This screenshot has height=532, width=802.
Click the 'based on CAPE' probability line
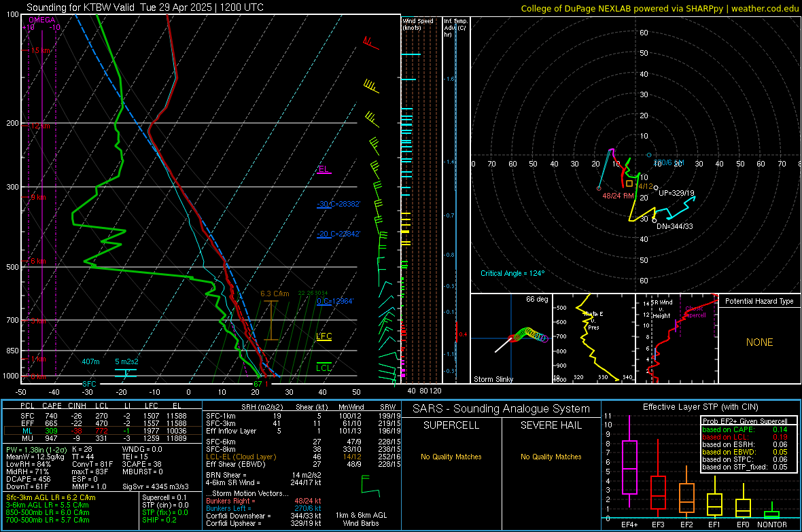coord(745,429)
